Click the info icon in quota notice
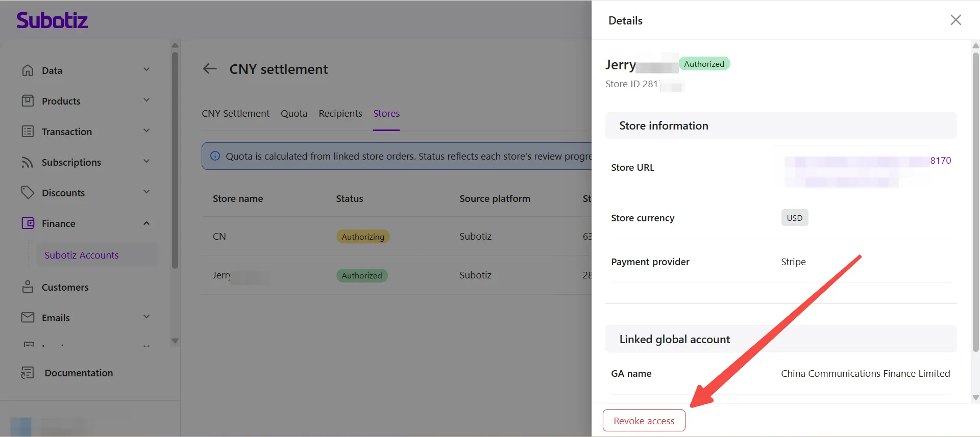 coord(215,156)
